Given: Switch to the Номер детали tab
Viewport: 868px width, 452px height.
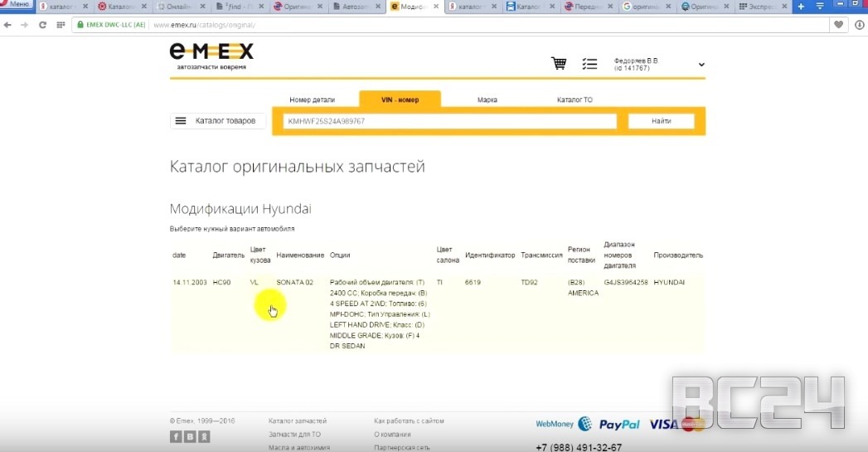Looking at the screenshot, I should pyautogui.click(x=312, y=100).
